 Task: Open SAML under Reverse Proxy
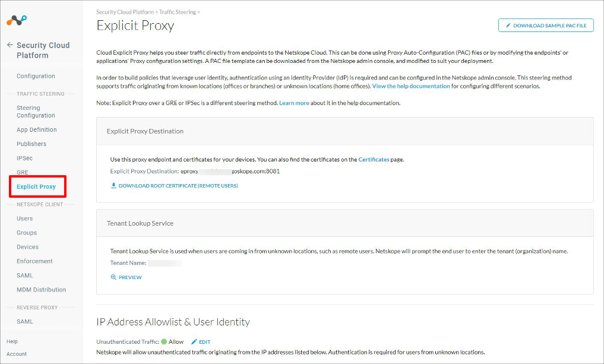(x=25, y=322)
